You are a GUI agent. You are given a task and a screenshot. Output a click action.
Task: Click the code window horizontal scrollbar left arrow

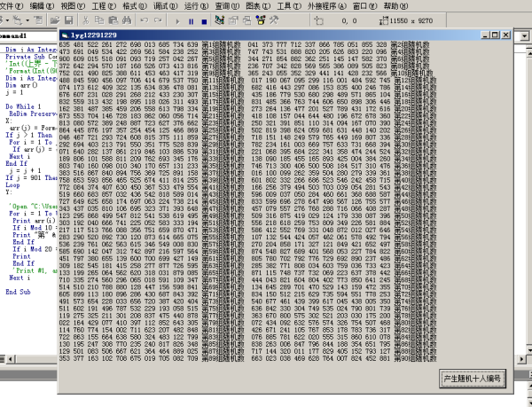[10, 359]
